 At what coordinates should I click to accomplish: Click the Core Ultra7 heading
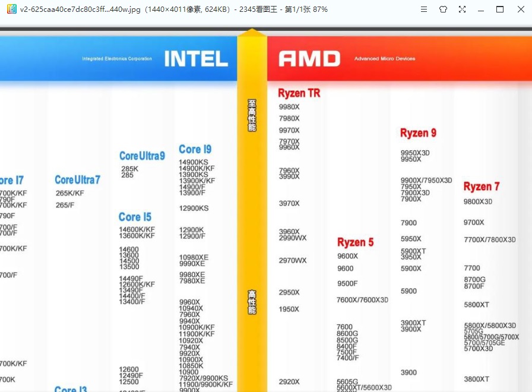pos(77,179)
